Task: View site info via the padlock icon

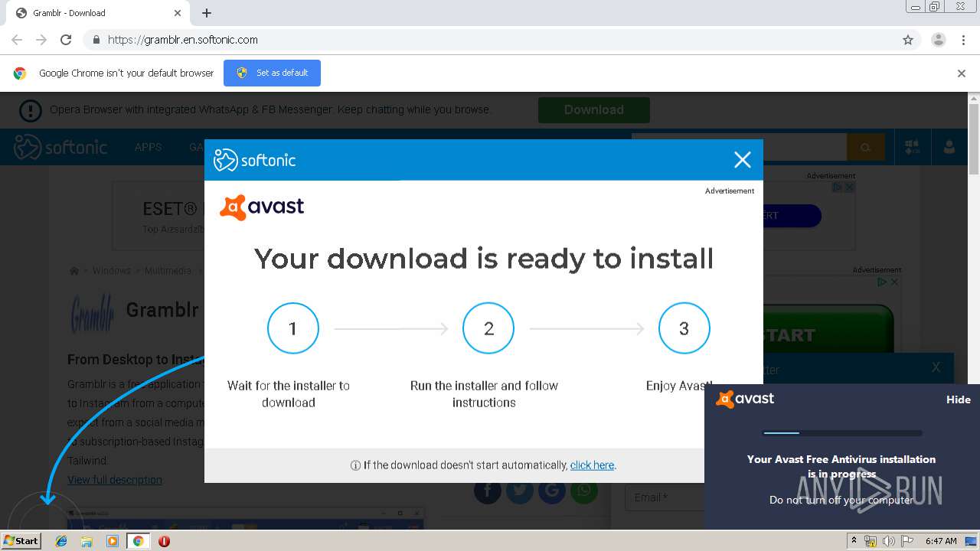Action: point(96,40)
